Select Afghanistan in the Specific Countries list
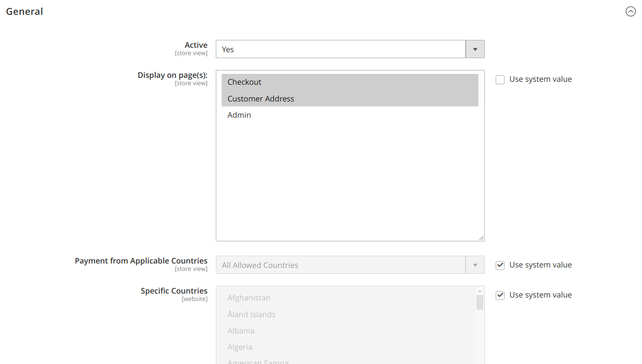This screenshot has height=364, width=642. point(249,298)
